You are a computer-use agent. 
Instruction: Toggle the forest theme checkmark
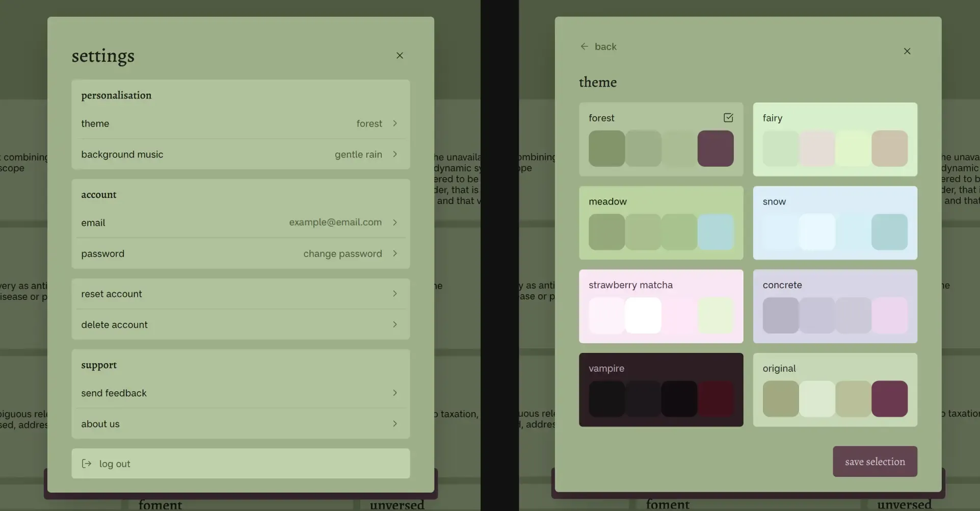(x=728, y=118)
